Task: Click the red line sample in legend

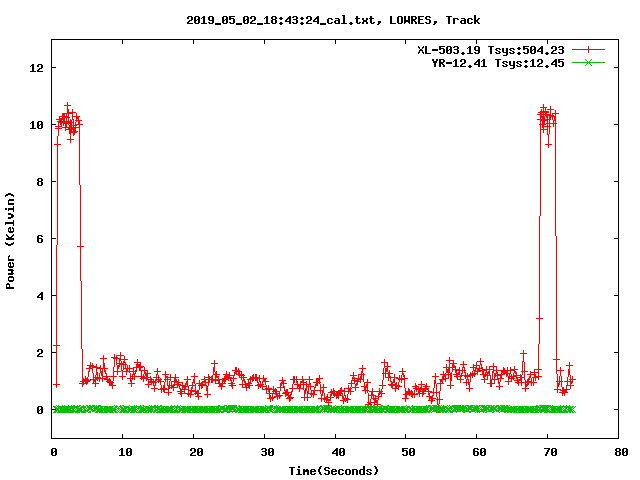Action: point(588,50)
